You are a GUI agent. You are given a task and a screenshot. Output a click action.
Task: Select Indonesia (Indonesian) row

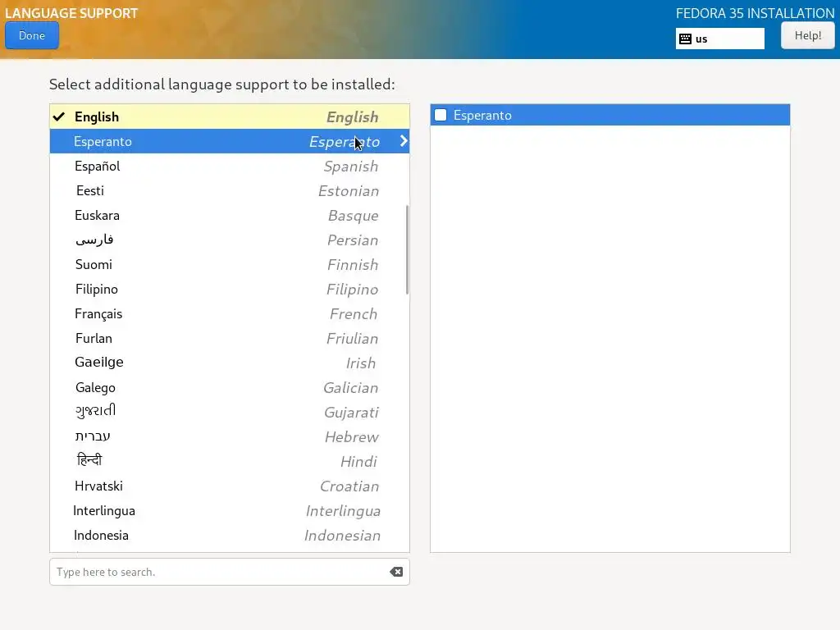[230, 535]
